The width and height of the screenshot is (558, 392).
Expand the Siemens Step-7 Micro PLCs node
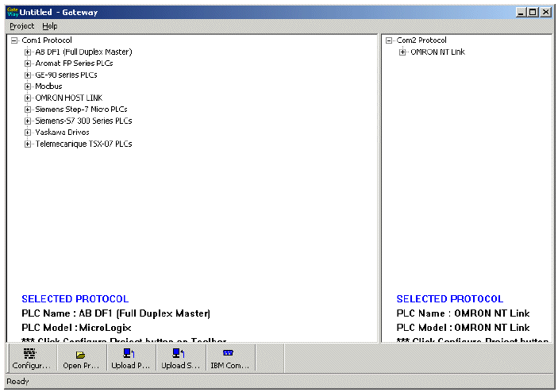tap(28, 110)
